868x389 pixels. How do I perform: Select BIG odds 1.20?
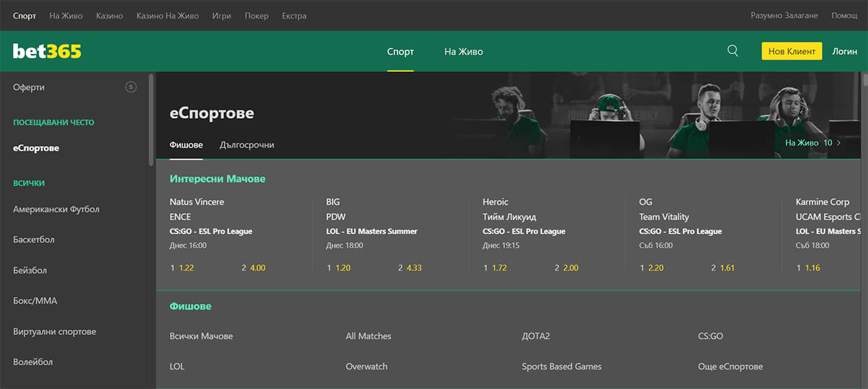coord(339,268)
